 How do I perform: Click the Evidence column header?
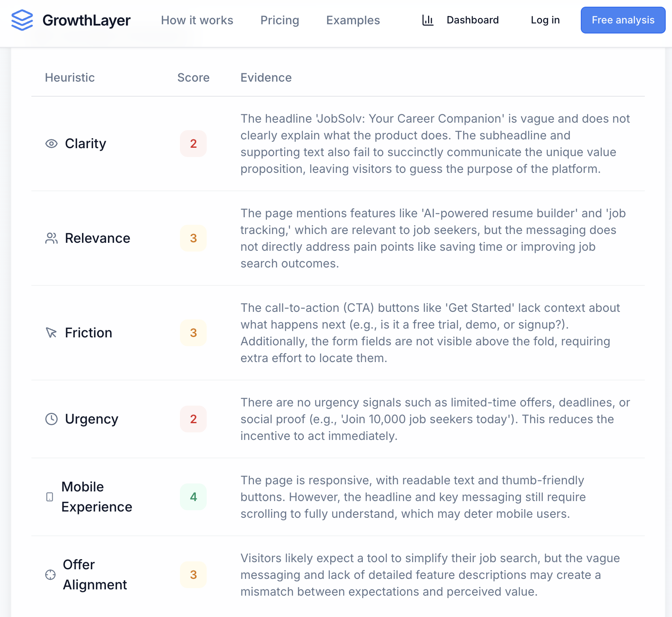pyautogui.click(x=266, y=77)
